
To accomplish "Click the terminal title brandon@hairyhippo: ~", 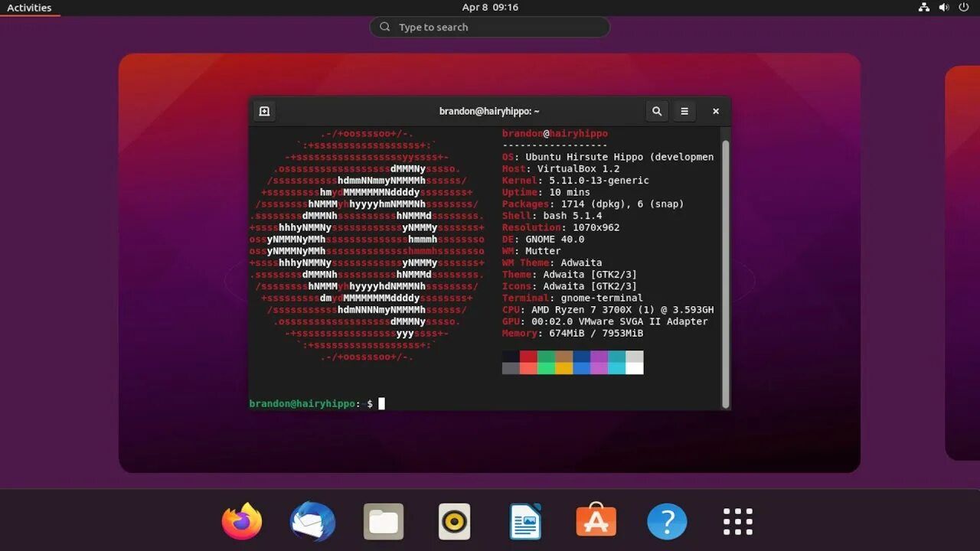I will tap(489, 111).
